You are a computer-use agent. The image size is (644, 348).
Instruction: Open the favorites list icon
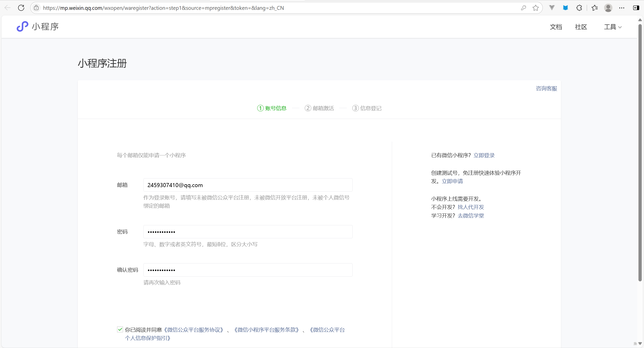pyautogui.click(x=595, y=8)
